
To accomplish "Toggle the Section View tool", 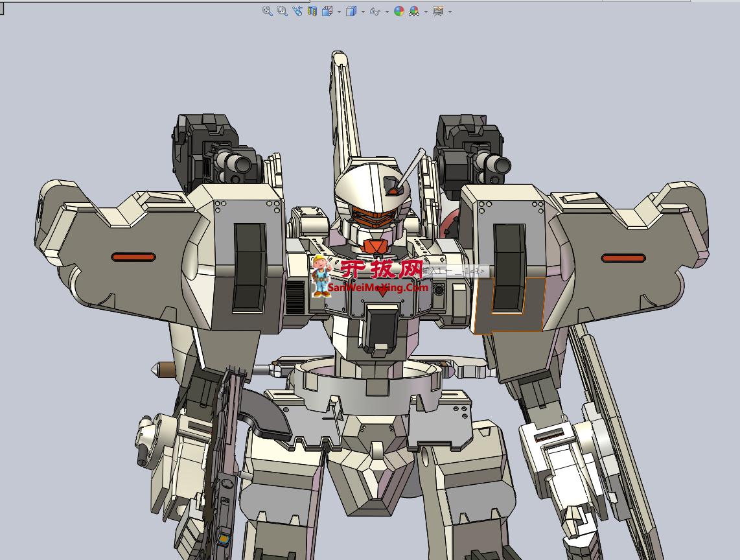I will pyautogui.click(x=312, y=11).
